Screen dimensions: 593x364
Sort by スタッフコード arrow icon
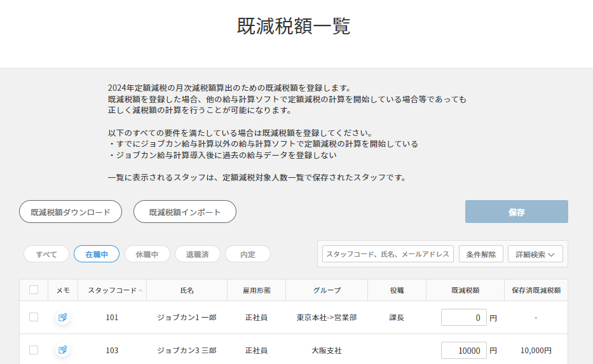[x=140, y=291]
